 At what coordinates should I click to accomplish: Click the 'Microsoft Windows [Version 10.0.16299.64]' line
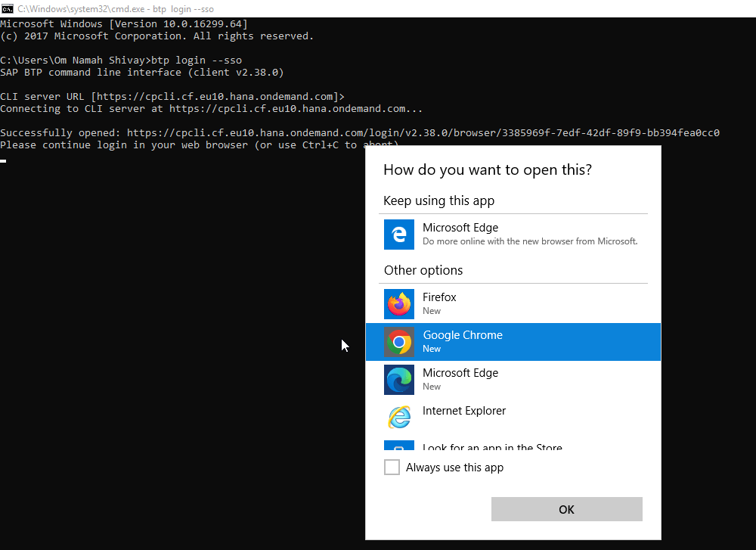(124, 23)
